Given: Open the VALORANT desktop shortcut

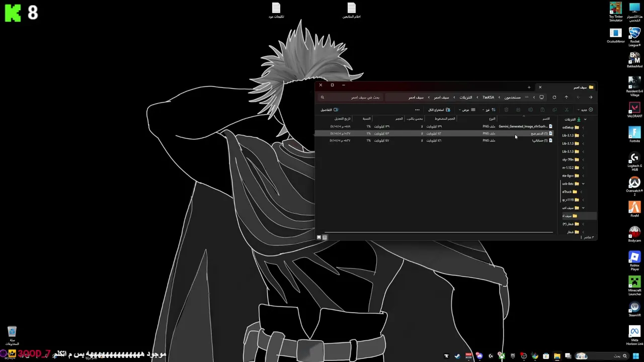Looking at the screenshot, I should [634, 109].
